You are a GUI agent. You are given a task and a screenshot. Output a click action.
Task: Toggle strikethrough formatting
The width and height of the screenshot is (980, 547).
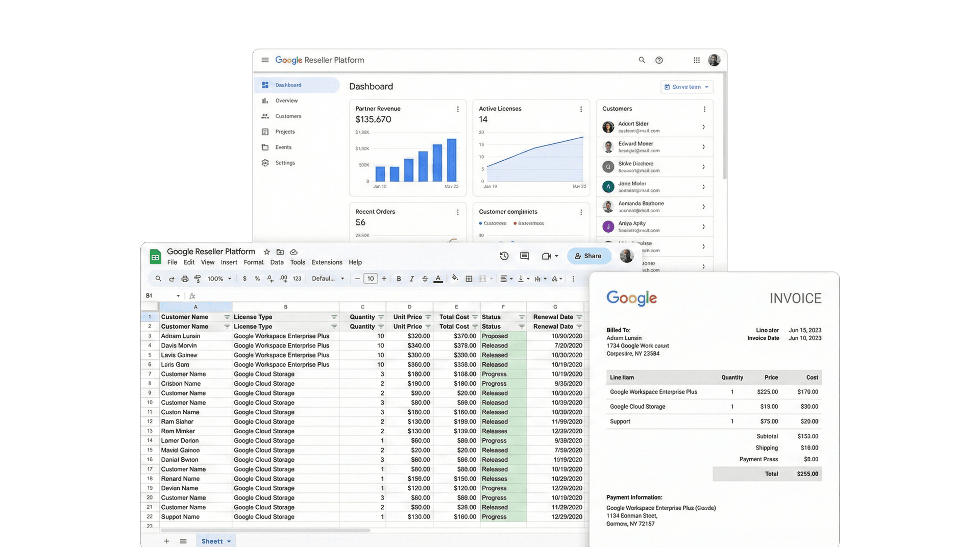tap(425, 279)
